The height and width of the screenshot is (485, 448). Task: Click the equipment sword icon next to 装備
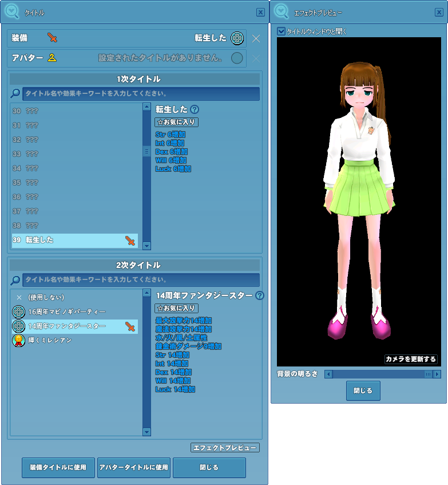pyautogui.click(x=52, y=38)
